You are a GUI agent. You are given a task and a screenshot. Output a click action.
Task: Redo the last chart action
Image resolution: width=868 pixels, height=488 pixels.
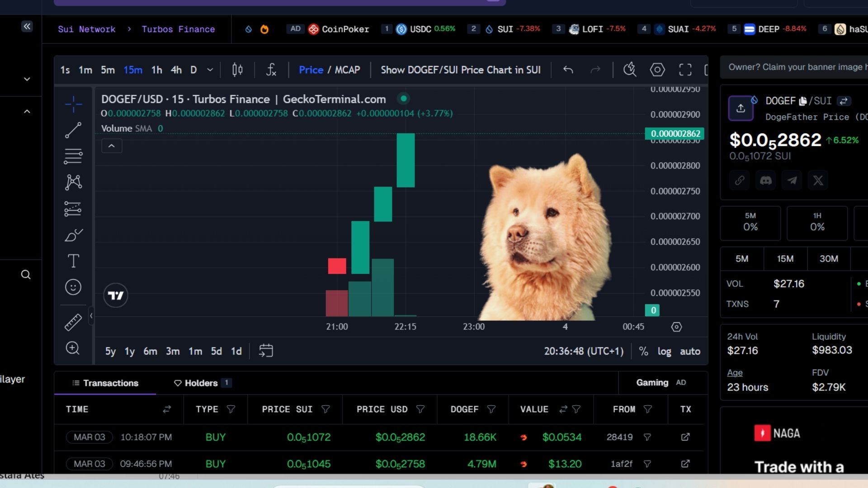click(x=596, y=70)
